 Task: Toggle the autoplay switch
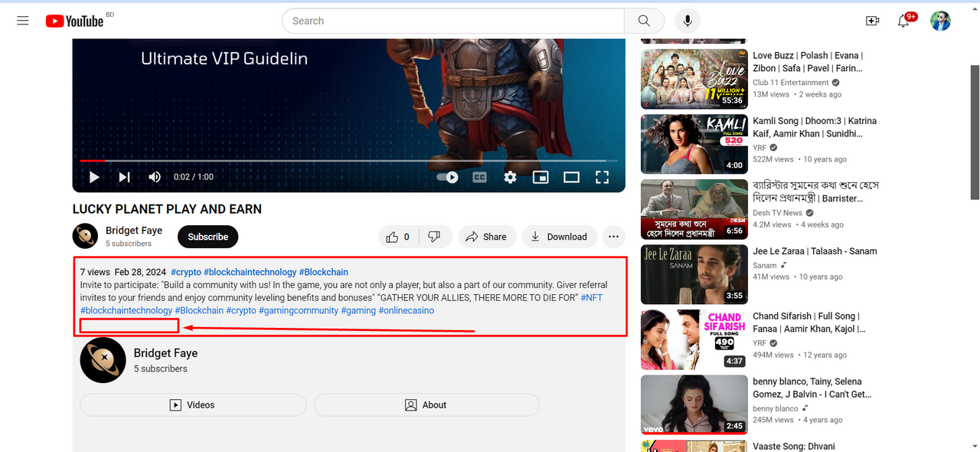(x=447, y=177)
